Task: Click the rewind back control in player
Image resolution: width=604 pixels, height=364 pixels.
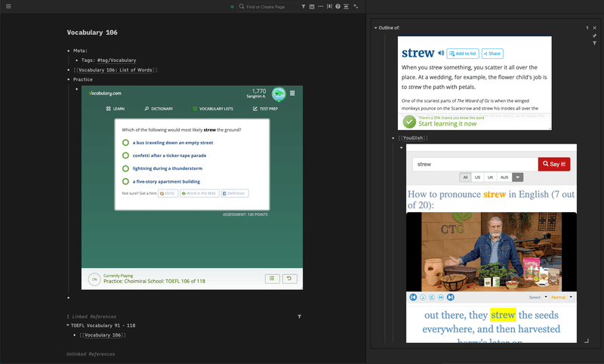Action: click(x=423, y=298)
